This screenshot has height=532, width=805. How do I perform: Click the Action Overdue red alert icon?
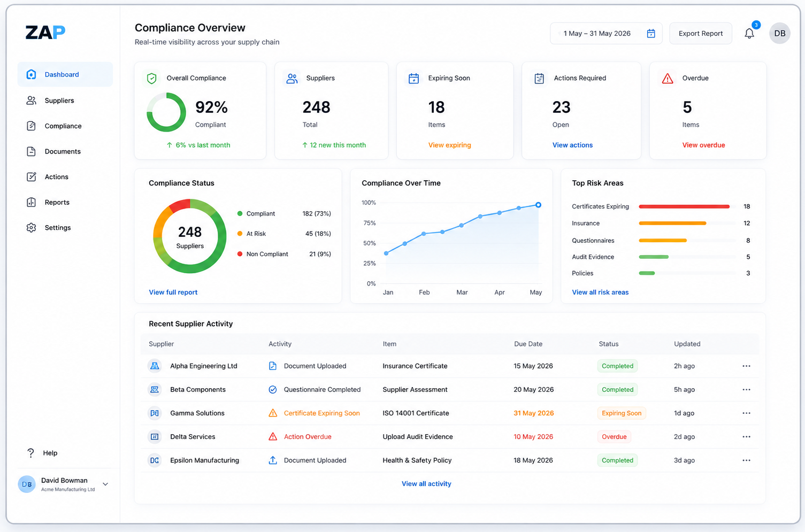coord(273,436)
